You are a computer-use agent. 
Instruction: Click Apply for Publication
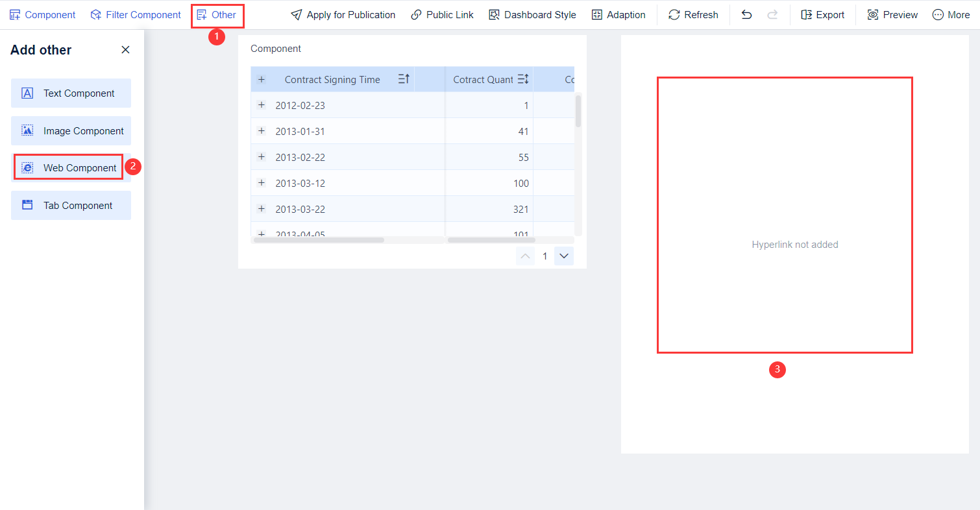[343, 14]
